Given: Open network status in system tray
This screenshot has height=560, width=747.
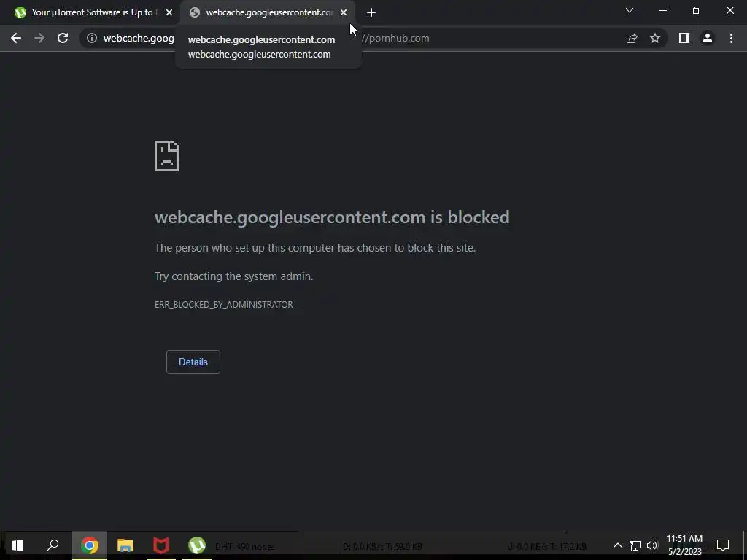Looking at the screenshot, I should (635, 545).
